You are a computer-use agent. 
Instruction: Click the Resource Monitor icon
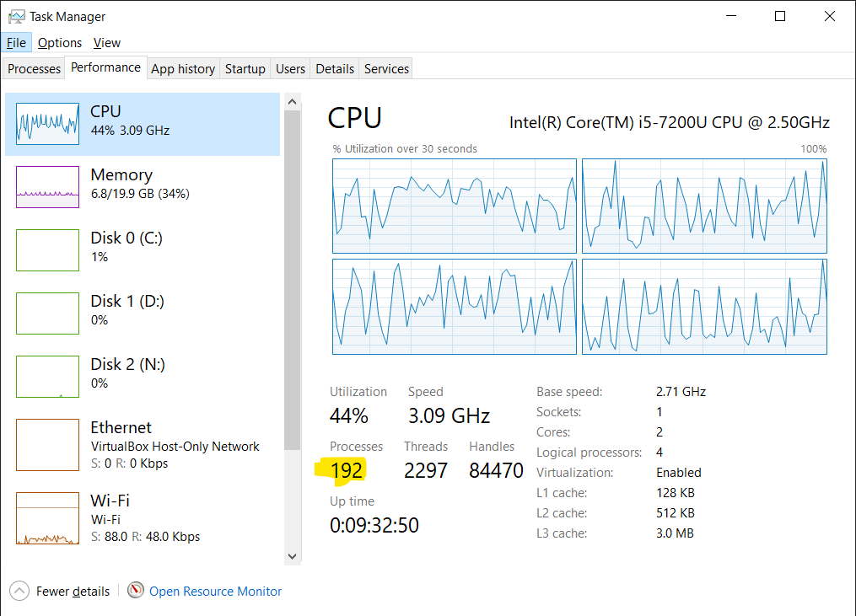click(135, 591)
